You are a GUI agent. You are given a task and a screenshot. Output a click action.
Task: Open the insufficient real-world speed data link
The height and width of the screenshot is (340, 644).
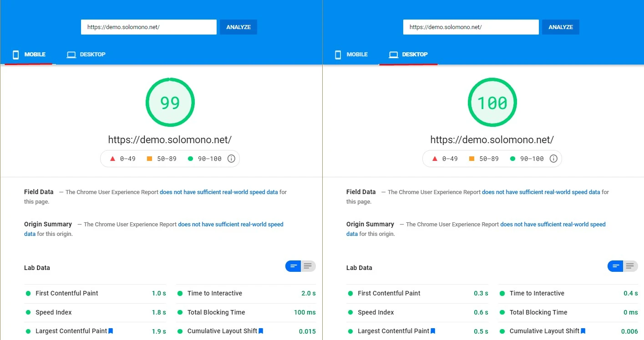[x=219, y=192]
